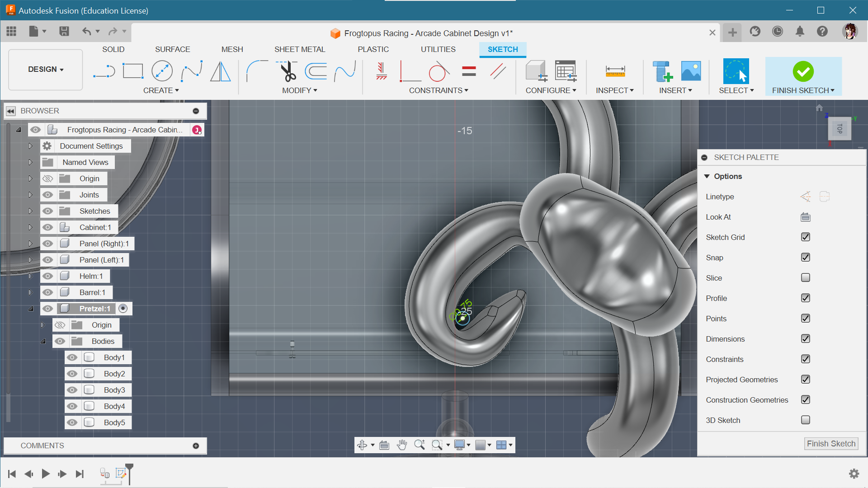868x488 pixels.
Task: Expand the Sketches folder in browser
Action: (31, 211)
